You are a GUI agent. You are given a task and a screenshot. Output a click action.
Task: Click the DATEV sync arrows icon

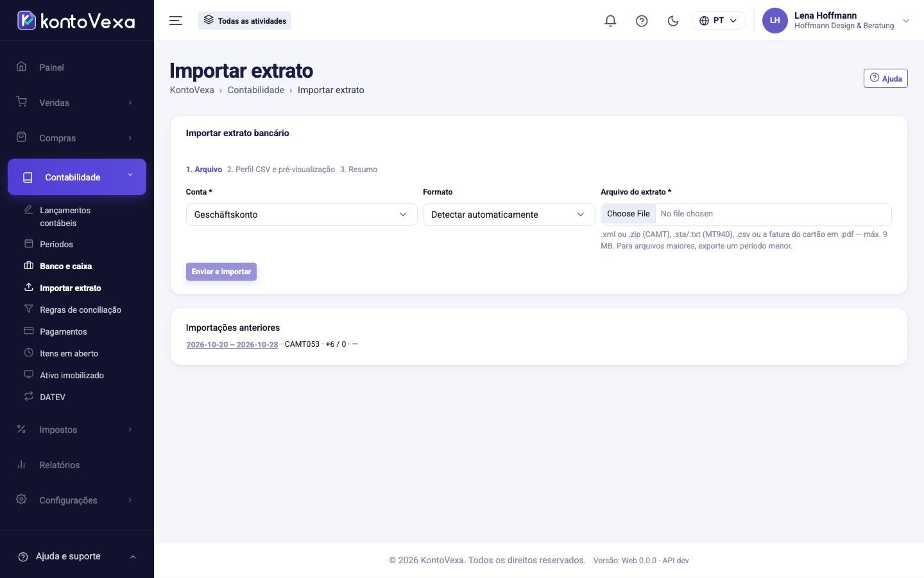click(28, 396)
